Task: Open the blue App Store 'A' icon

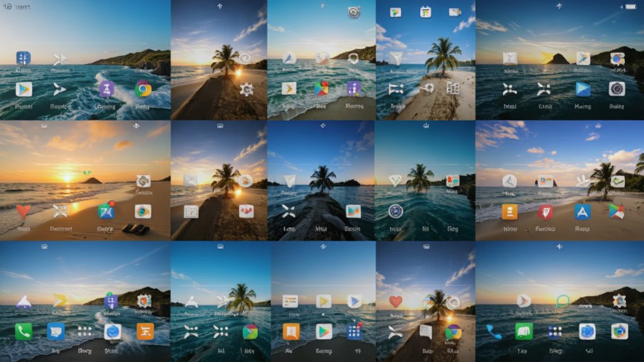Action: pos(582,212)
